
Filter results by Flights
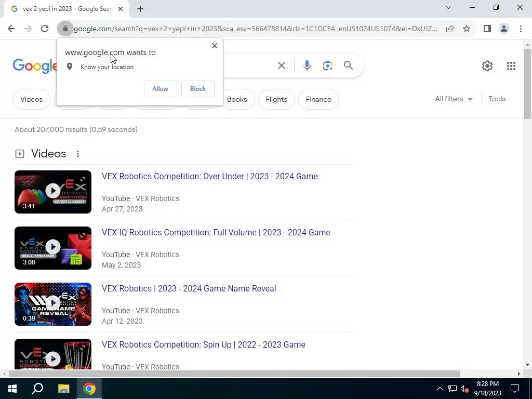click(x=276, y=99)
